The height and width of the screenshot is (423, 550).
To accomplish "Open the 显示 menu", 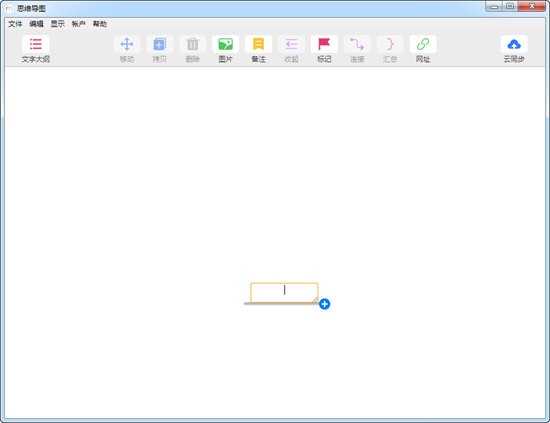I will tap(58, 24).
